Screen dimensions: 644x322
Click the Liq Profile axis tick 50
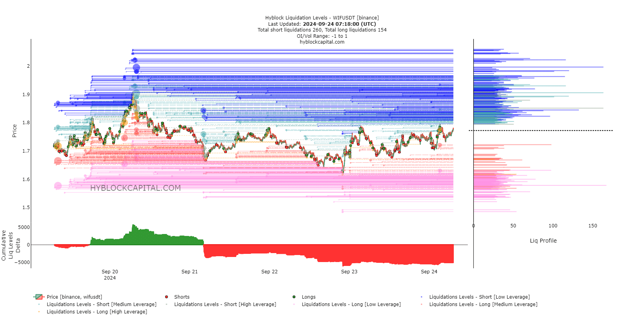pyautogui.click(x=513, y=226)
